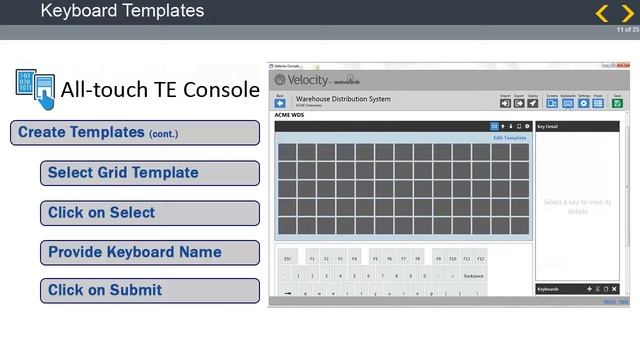Click the Import toolbar icon

point(505,103)
